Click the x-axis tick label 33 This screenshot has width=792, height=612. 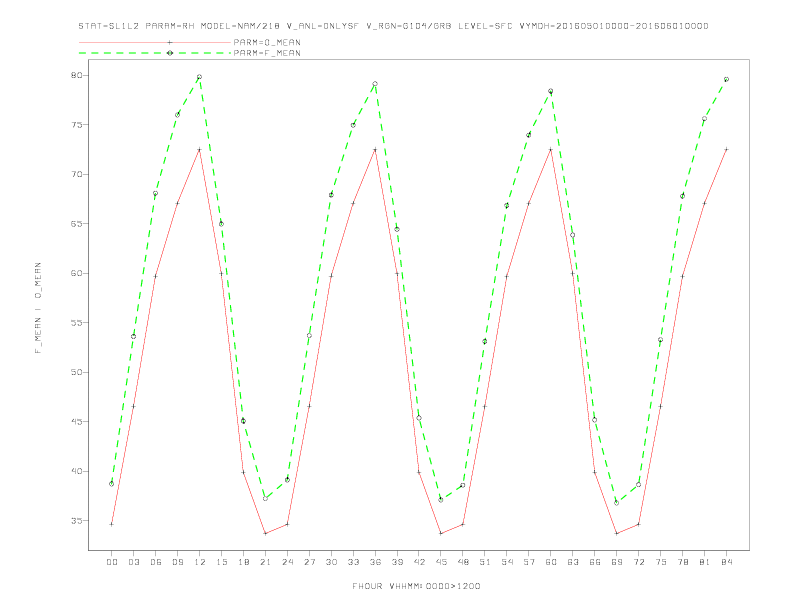point(353,562)
